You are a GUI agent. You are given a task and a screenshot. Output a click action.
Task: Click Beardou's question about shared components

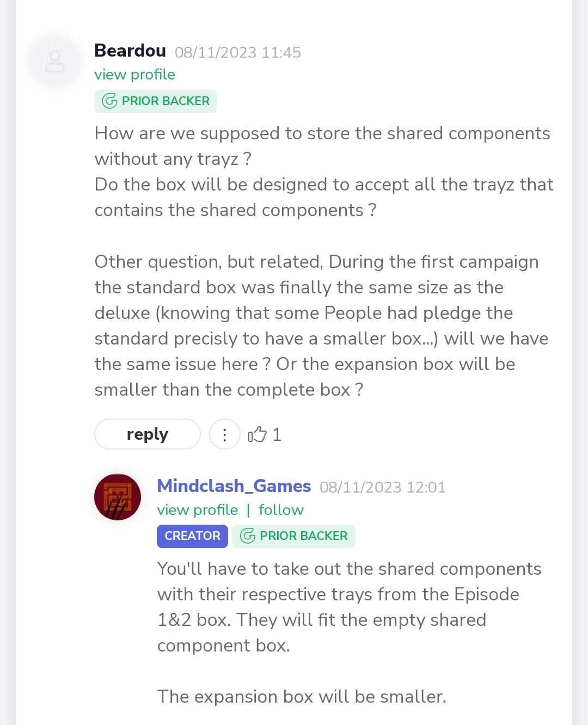click(x=322, y=146)
